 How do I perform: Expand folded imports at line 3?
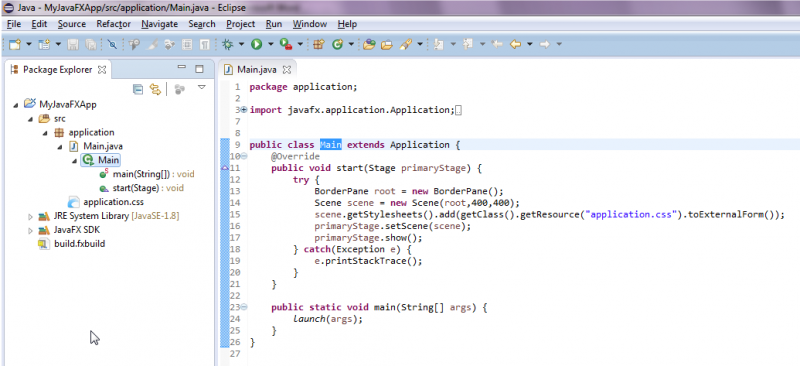[x=244, y=110]
